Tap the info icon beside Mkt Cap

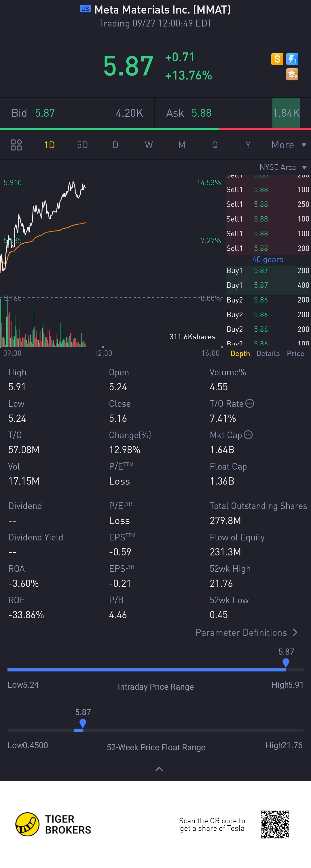click(x=248, y=435)
